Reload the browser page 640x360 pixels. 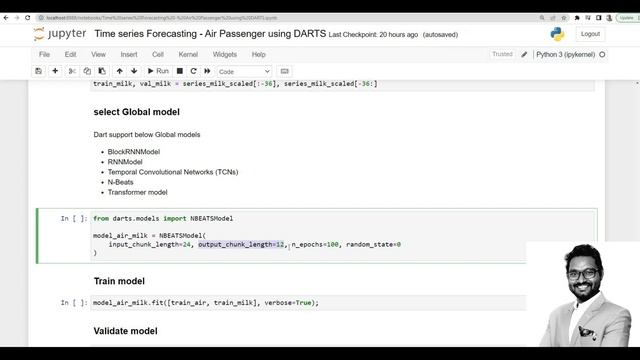click(28, 18)
